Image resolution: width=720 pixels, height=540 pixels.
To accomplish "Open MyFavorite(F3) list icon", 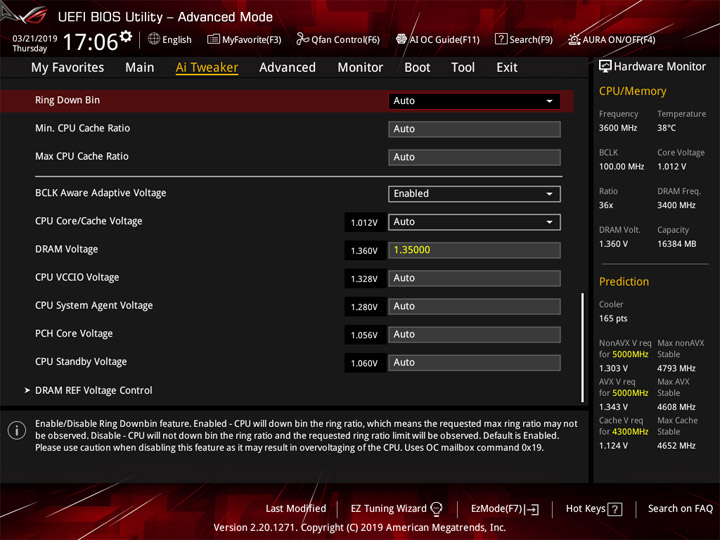I will click(x=213, y=39).
